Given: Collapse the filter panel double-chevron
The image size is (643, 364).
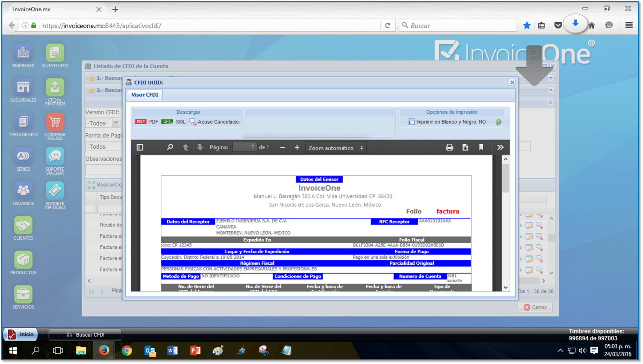Looking at the screenshot, I should [x=551, y=102].
